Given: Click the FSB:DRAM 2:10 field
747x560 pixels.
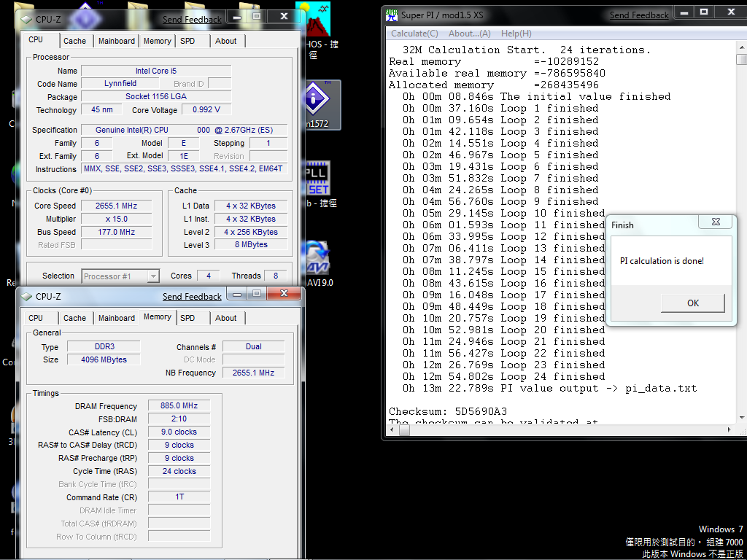Looking at the screenshot, I should tap(179, 419).
